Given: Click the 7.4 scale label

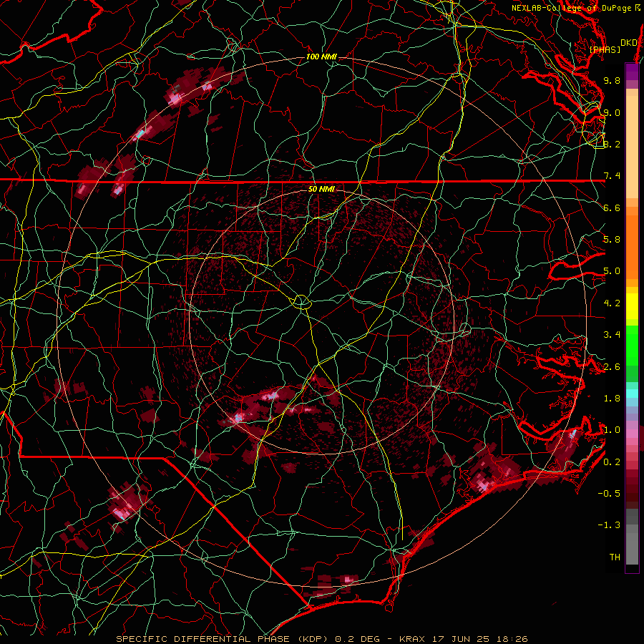Looking at the screenshot, I should click(612, 176).
